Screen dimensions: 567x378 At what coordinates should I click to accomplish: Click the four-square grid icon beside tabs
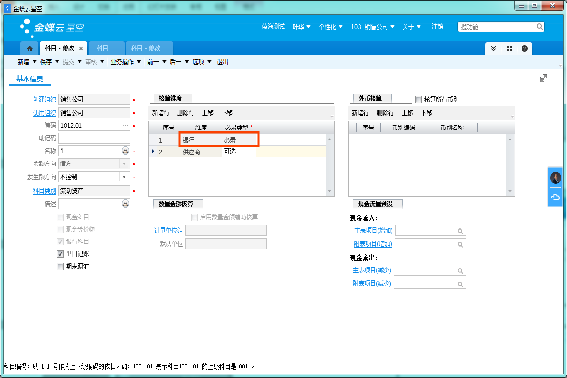[509, 48]
